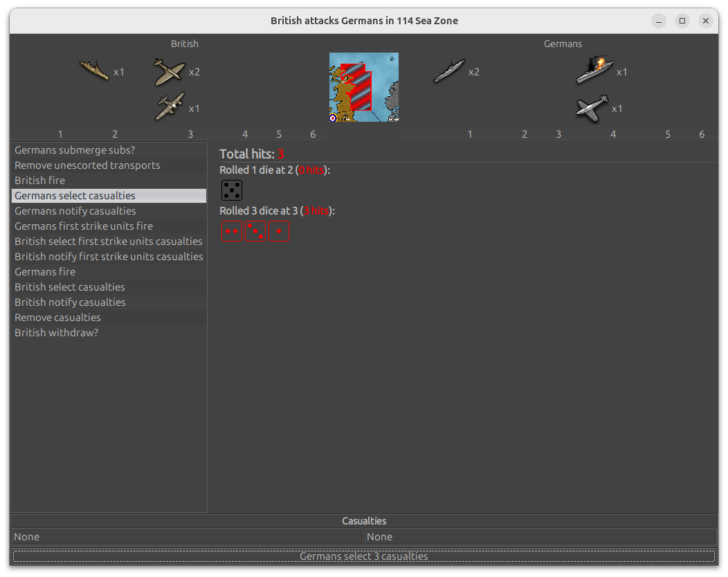Click the black die showing five
This screenshot has width=728, height=577.
pyautogui.click(x=232, y=190)
